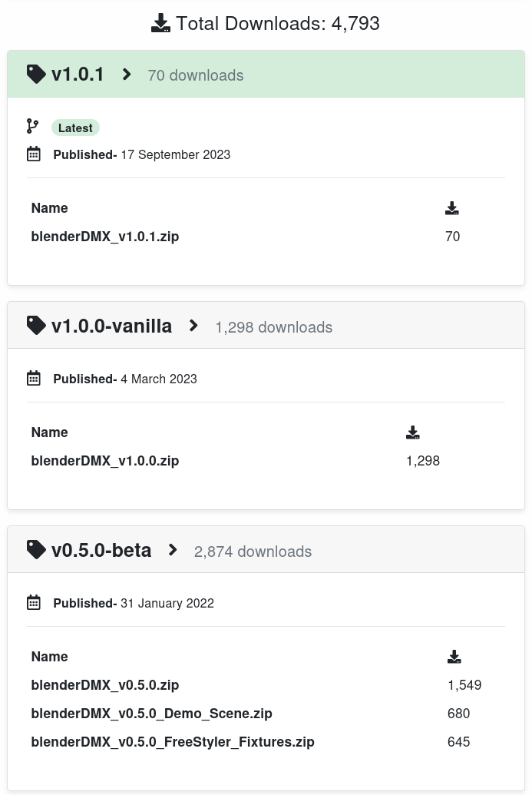Click the Latest badge
The width and height of the screenshot is (532, 795).
pyautogui.click(x=75, y=128)
